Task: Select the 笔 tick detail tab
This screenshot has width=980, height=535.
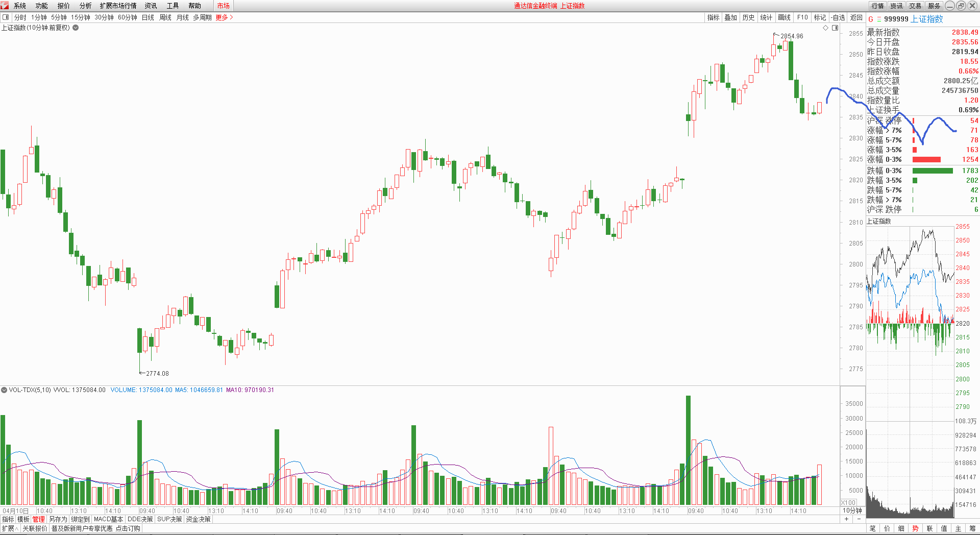Action: pyautogui.click(x=873, y=529)
